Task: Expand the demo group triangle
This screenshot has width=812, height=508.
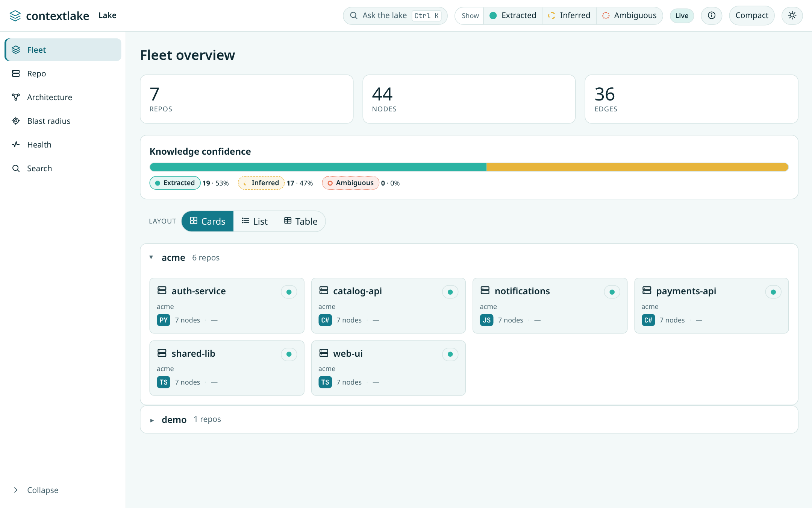Action: (152, 420)
